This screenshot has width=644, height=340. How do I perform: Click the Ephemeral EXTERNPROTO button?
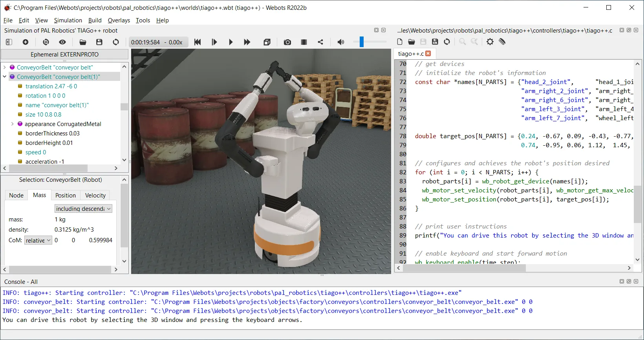[65, 54]
